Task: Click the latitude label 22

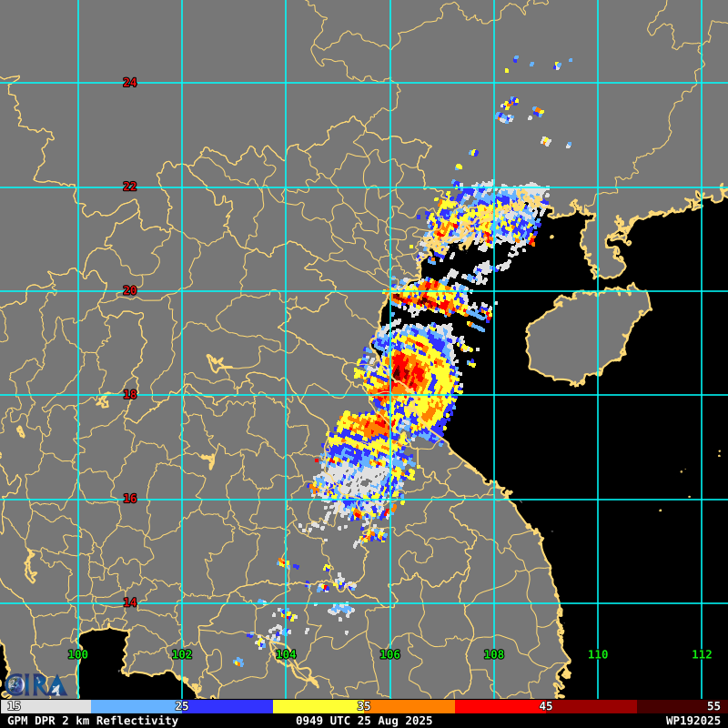Action: pyautogui.click(x=130, y=187)
